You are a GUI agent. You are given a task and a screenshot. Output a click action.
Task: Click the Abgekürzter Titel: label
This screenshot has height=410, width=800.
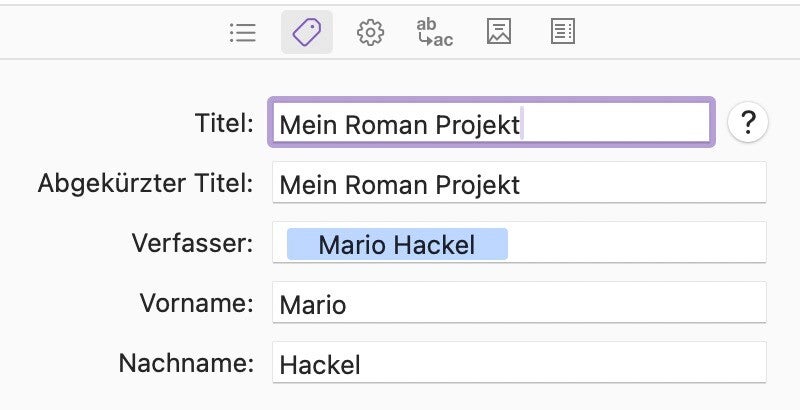point(146,184)
